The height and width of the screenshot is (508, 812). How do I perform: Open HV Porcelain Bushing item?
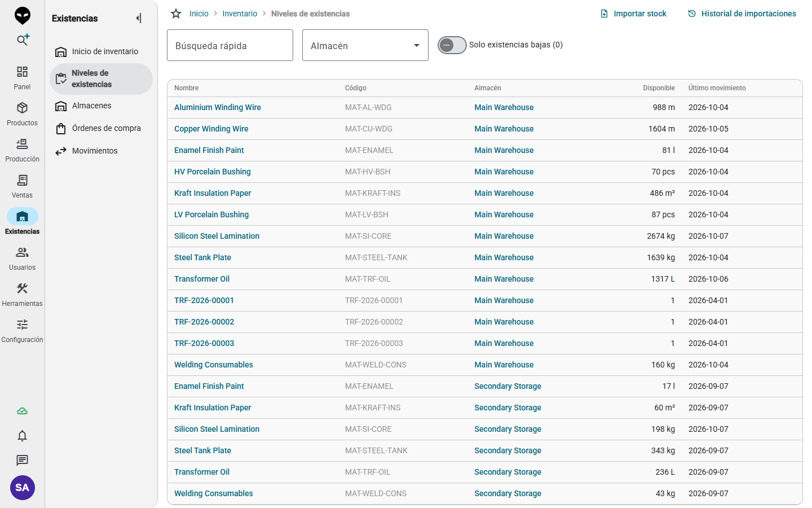[x=213, y=172]
